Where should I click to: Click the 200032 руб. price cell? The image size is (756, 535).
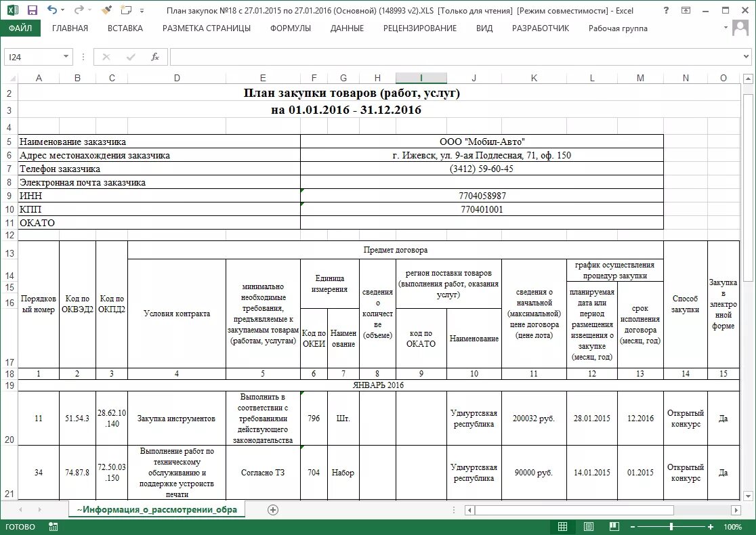(x=534, y=419)
